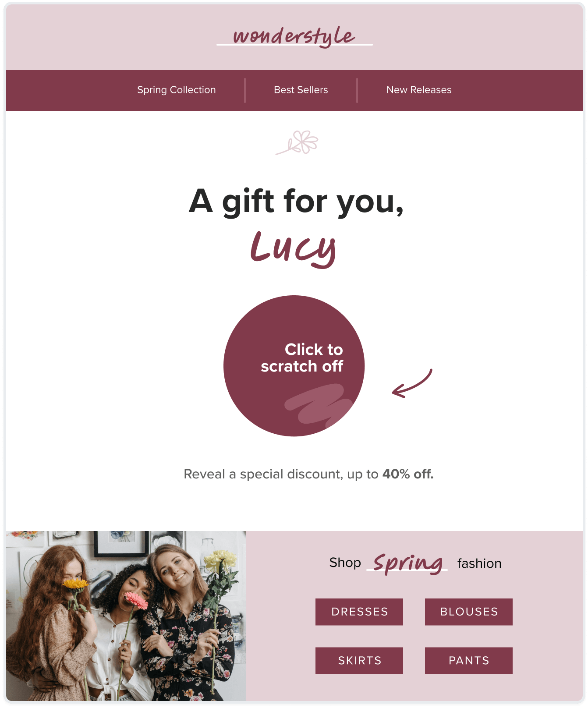Click the 'Reveal a special discount' text
Screen dimensions: 588x708
pos(263,474)
